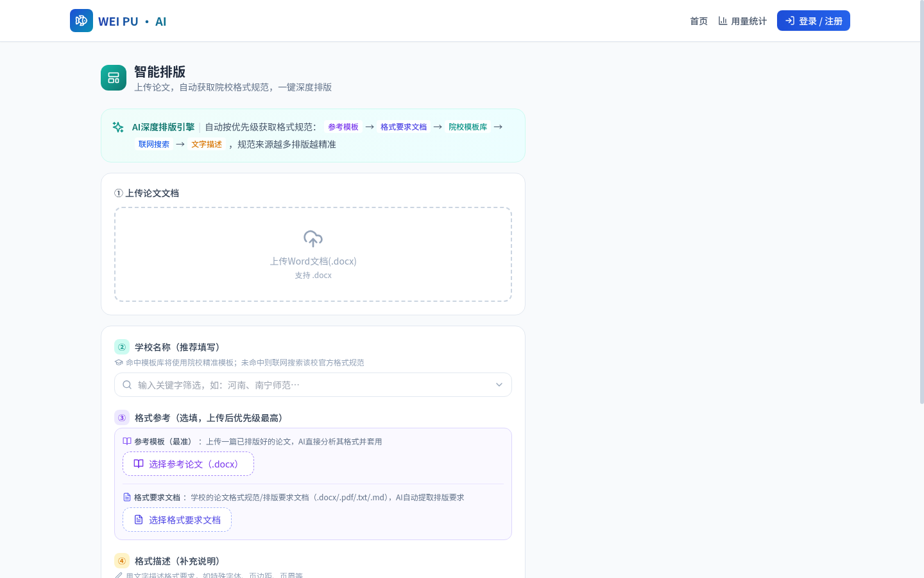Click the 格式参考（选填，上传后优先级最高）label

pyautogui.click(x=211, y=417)
